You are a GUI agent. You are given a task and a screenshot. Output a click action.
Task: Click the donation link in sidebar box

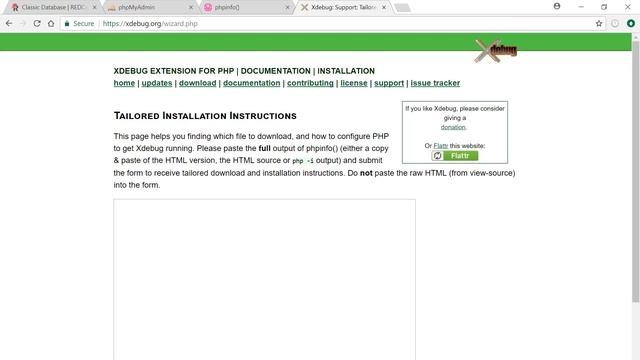(x=453, y=127)
